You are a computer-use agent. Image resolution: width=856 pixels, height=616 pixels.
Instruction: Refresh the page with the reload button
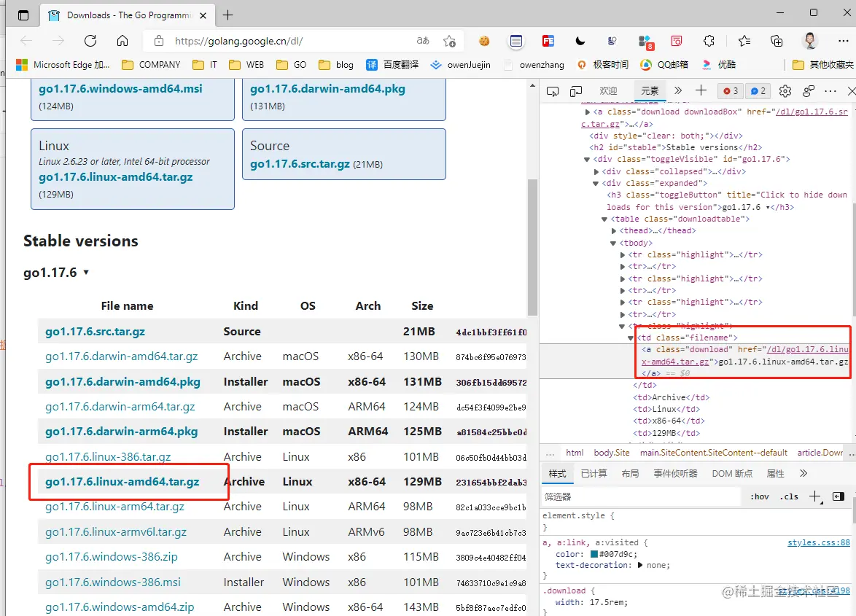pyautogui.click(x=90, y=41)
